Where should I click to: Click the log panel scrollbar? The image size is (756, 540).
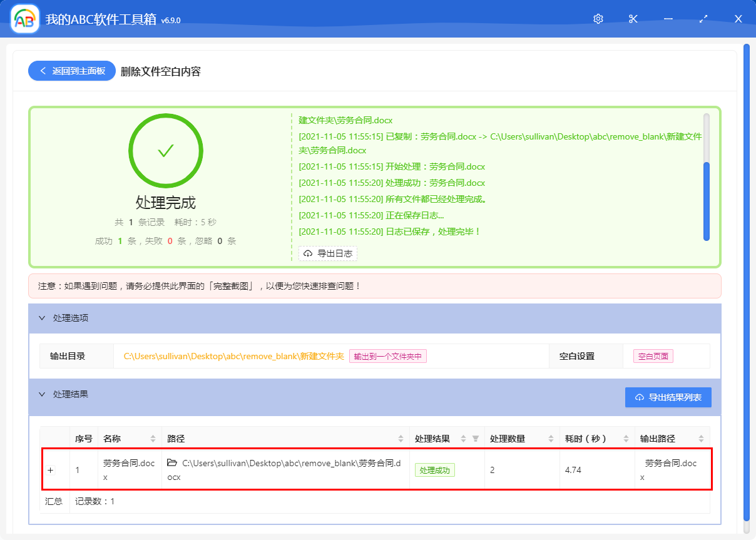click(707, 194)
